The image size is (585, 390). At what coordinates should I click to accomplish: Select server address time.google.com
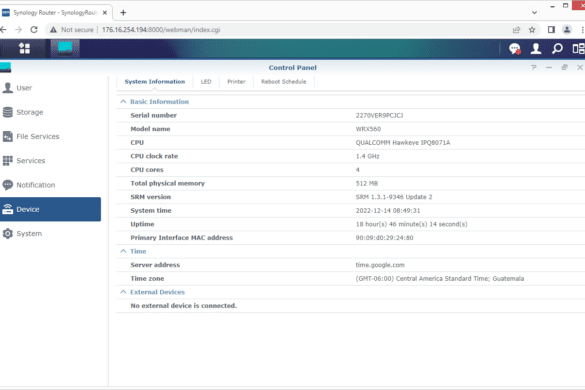coord(380,265)
